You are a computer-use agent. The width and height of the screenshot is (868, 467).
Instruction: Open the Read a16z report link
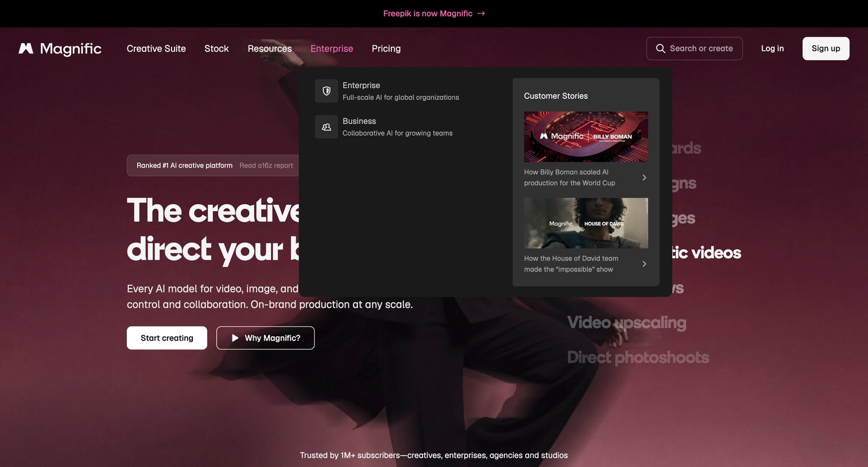[266, 165]
